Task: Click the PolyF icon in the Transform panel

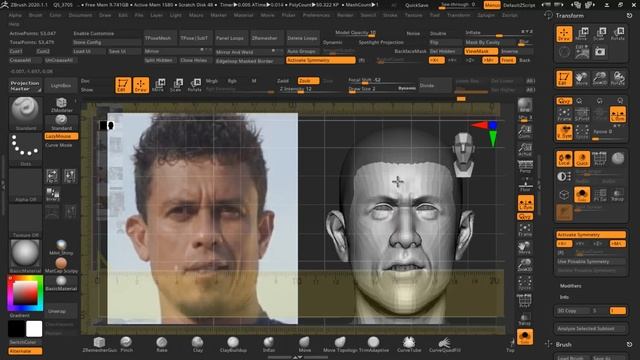Action: pyautogui.click(x=599, y=159)
